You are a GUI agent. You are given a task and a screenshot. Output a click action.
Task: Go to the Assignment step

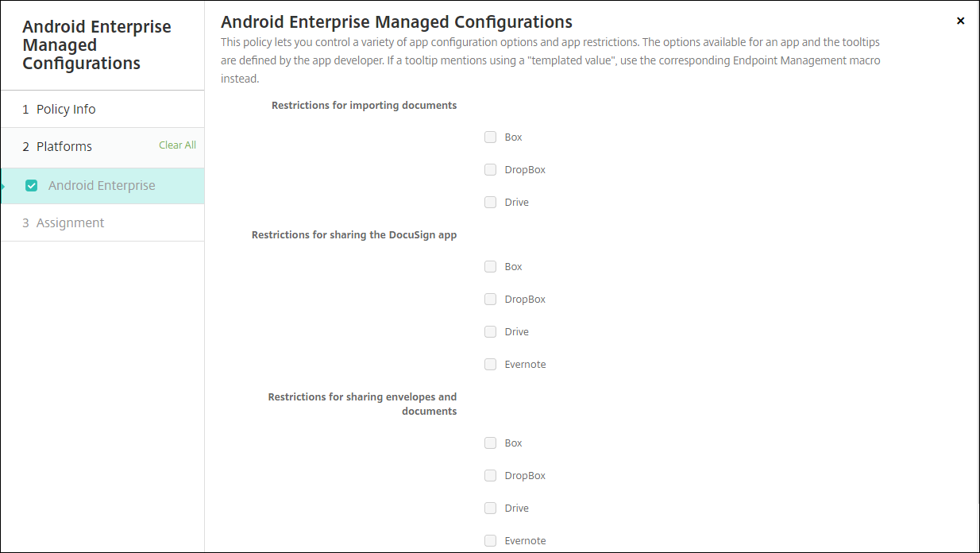[70, 223]
